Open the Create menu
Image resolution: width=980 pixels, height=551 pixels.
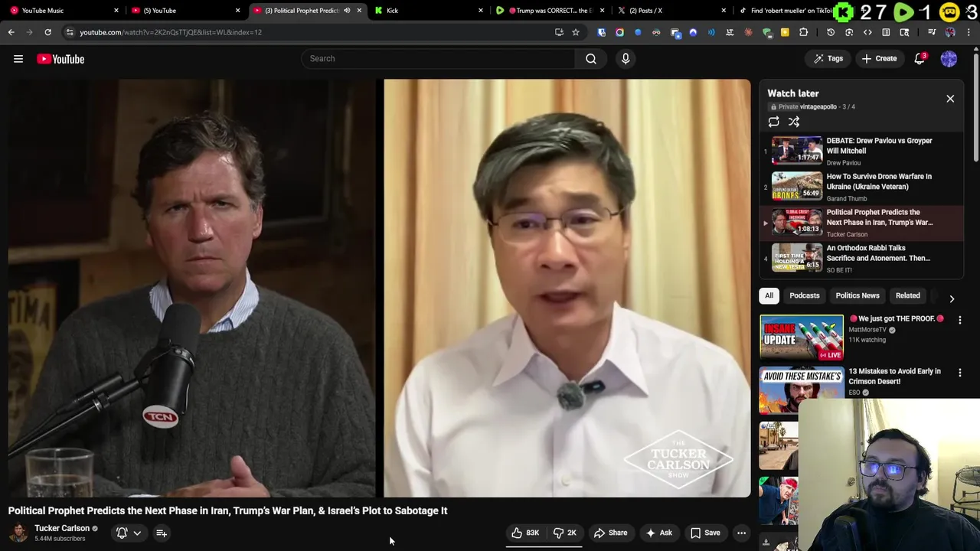(879, 59)
